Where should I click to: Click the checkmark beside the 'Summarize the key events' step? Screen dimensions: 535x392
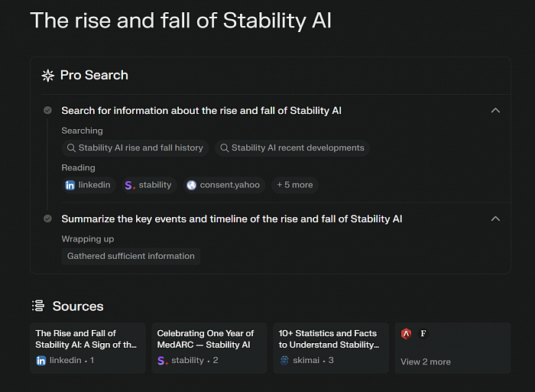point(47,219)
